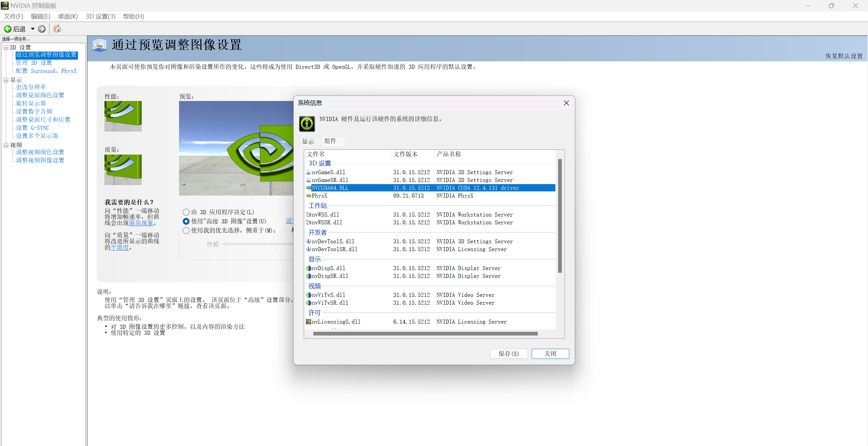Viewport: 868px width, 446px height.
Task: Open the 帮助(H) menu
Action: point(133,16)
